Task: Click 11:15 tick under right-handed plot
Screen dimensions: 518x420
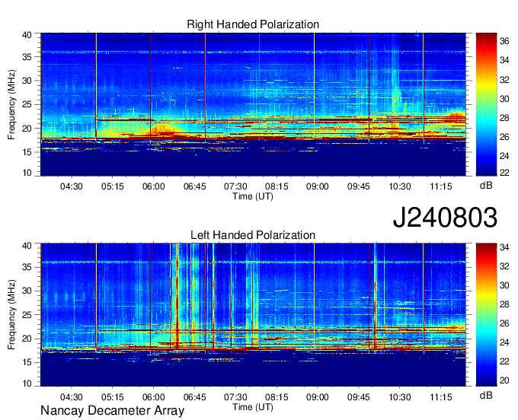Action: click(441, 186)
